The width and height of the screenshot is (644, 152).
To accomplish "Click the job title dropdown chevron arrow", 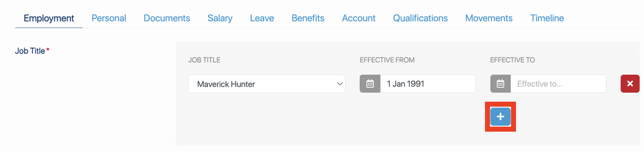I will tap(340, 84).
